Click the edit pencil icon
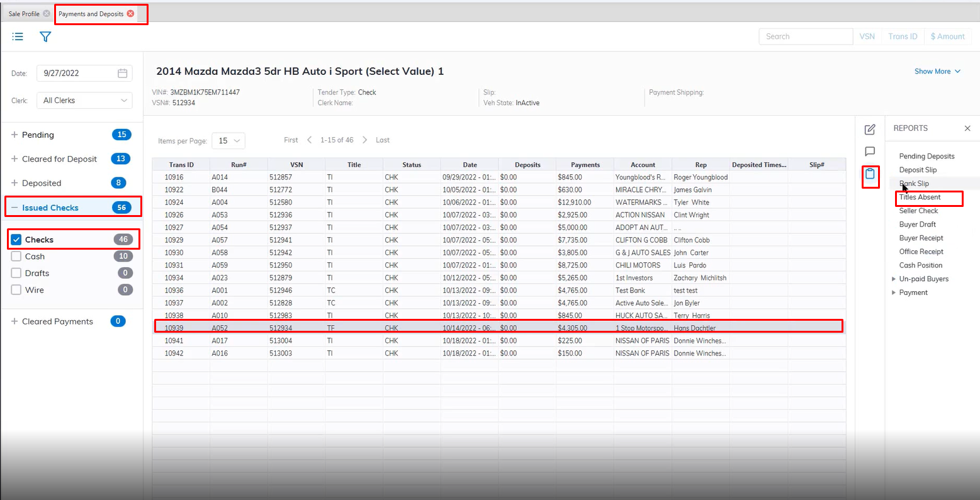 click(870, 130)
